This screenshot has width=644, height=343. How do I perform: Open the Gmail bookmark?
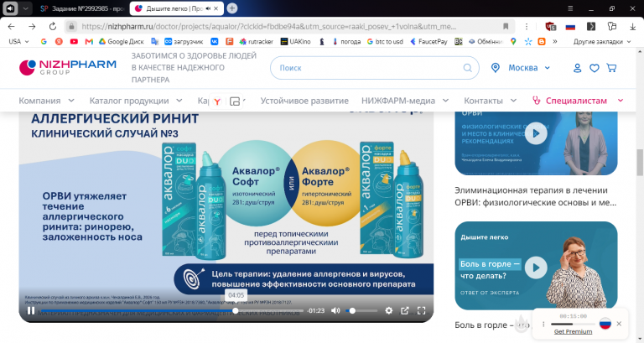click(89, 41)
